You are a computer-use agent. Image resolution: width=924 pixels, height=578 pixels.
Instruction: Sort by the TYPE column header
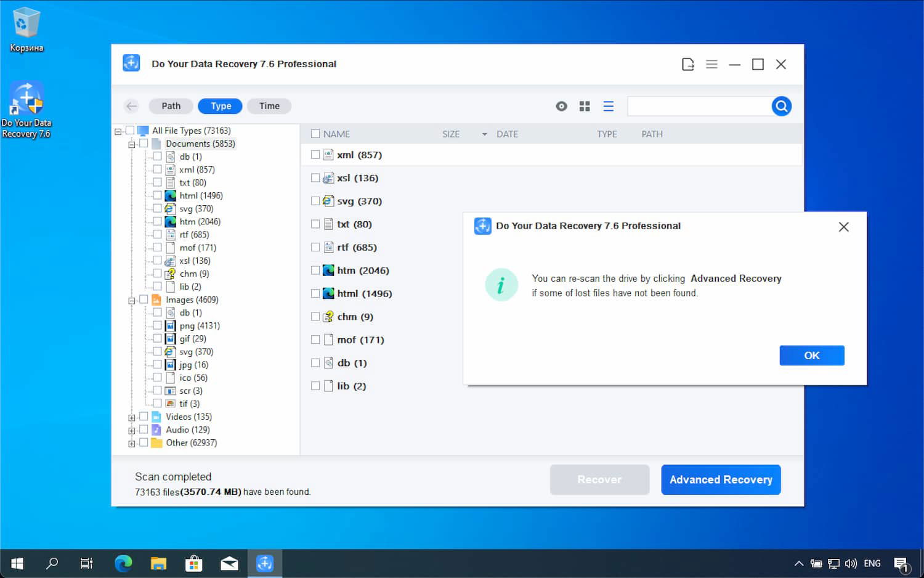tap(607, 134)
